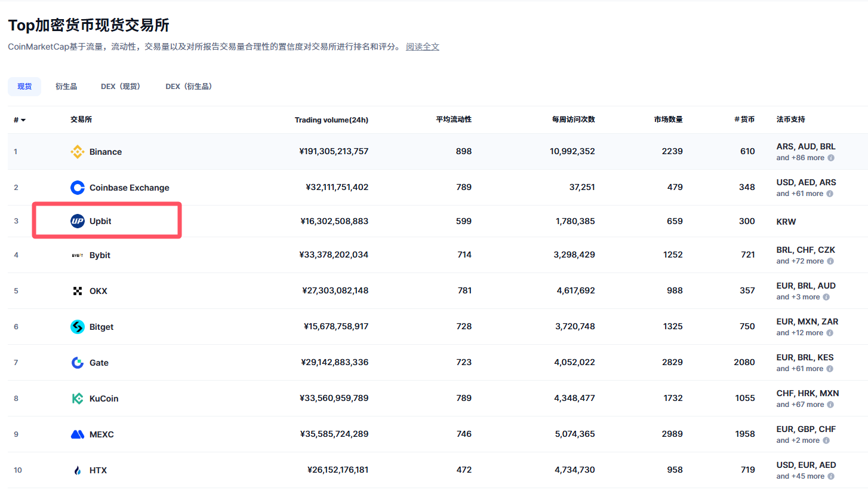Sort by Trading volume(24h) column header
The height and width of the screenshot is (490, 868).
click(x=331, y=120)
